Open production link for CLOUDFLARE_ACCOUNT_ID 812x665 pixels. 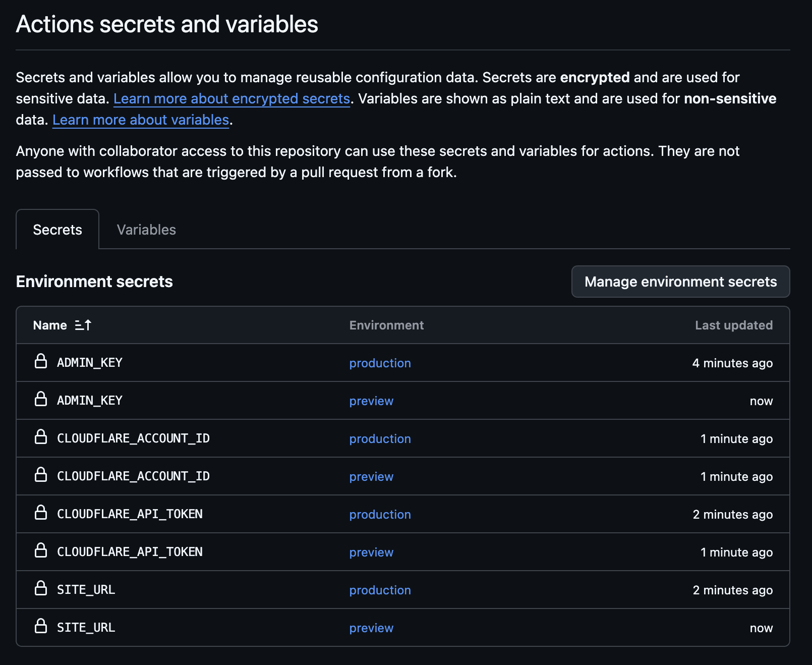[x=380, y=439]
